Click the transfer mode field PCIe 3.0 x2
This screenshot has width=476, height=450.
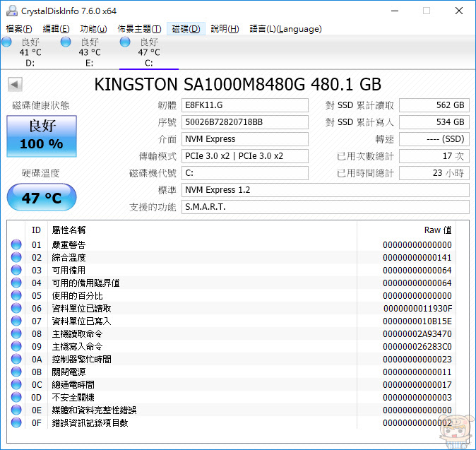point(245,156)
